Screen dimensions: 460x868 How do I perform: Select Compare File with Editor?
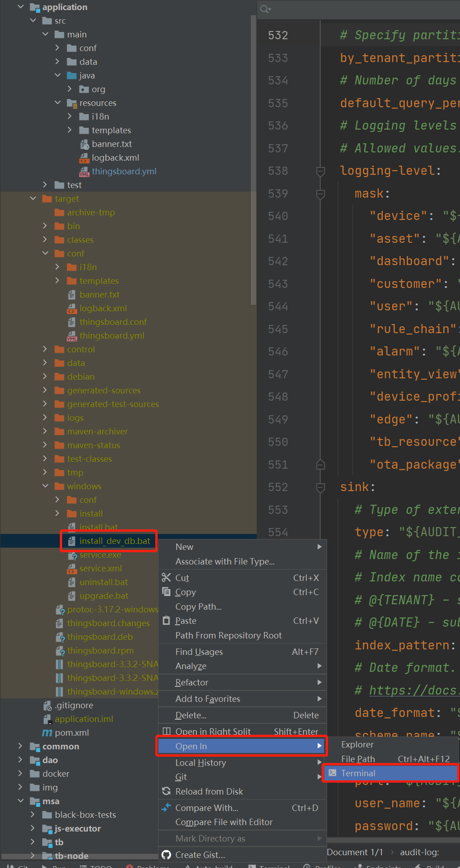243,822
